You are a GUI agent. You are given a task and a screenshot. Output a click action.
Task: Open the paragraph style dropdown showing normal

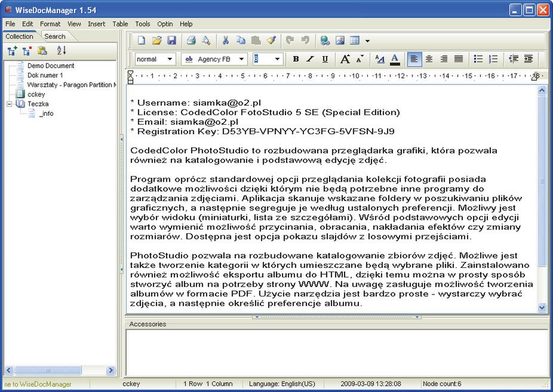170,59
